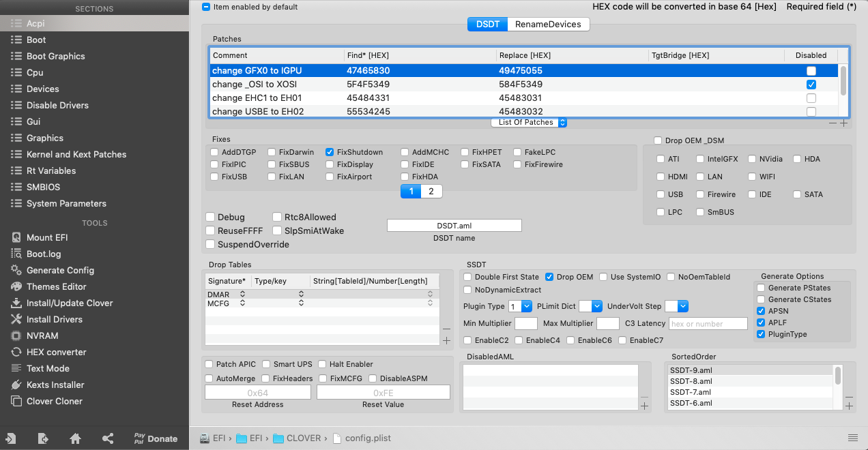Switch to the RenameDevices tab
The height and width of the screenshot is (450, 868).
pyautogui.click(x=548, y=24)
